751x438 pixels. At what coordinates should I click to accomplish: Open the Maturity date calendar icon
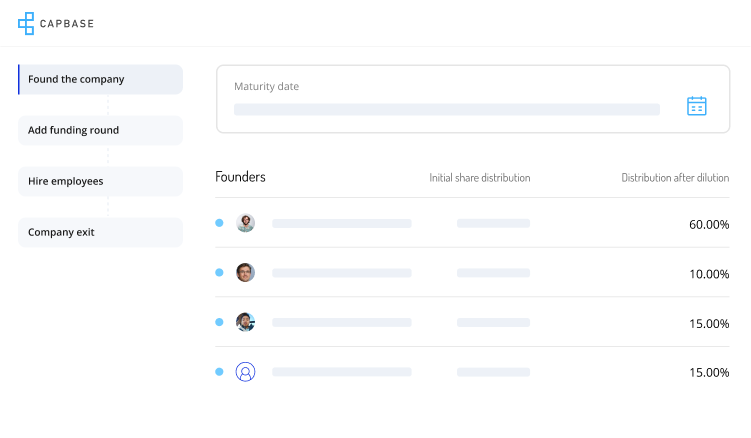click(696, 106)
